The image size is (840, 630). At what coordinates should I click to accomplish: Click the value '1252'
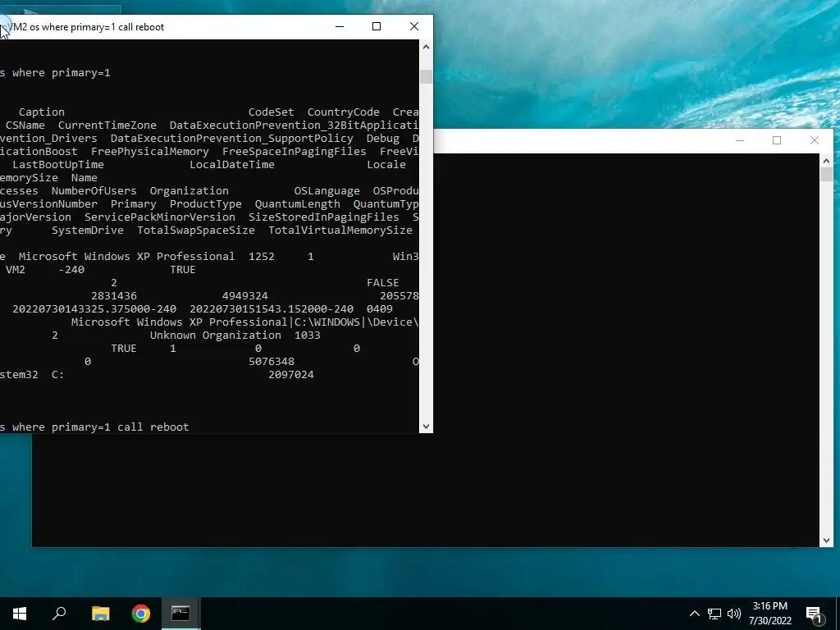click(x=262, y=256)
